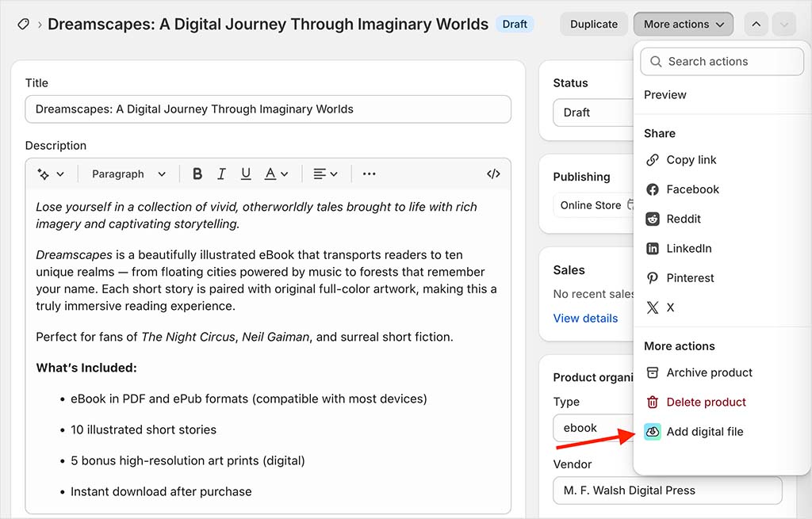Toggle italic formatting in description

click(222, 174)
